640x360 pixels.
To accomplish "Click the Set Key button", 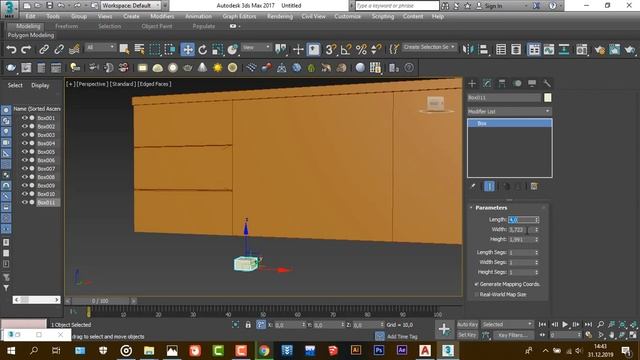I will point(467,335).
